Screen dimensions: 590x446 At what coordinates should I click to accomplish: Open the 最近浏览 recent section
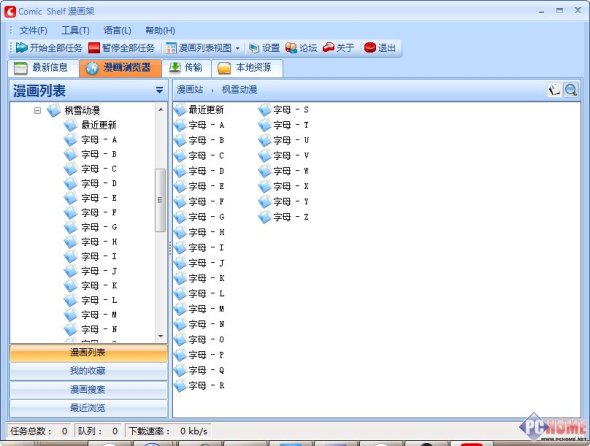coord(88,408)
